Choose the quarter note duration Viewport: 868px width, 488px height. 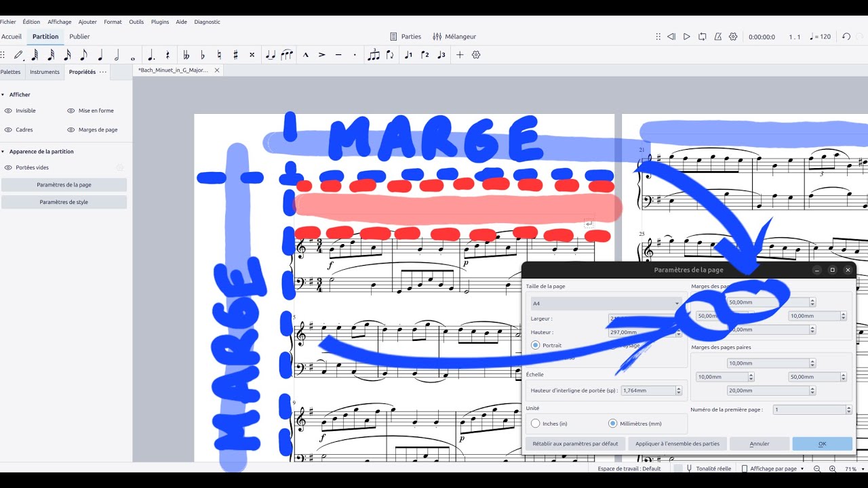(100, 55)
